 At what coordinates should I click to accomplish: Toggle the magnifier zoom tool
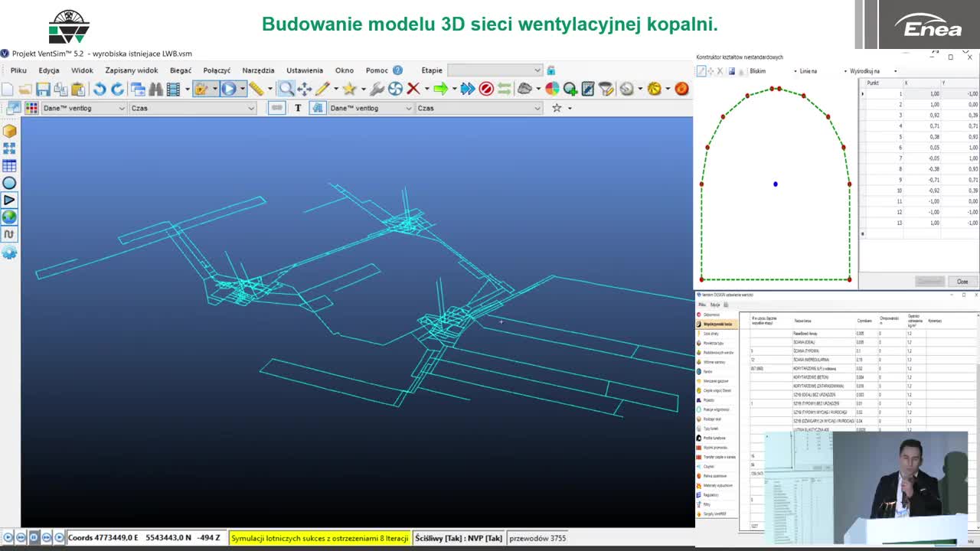(x=286, y=90)
